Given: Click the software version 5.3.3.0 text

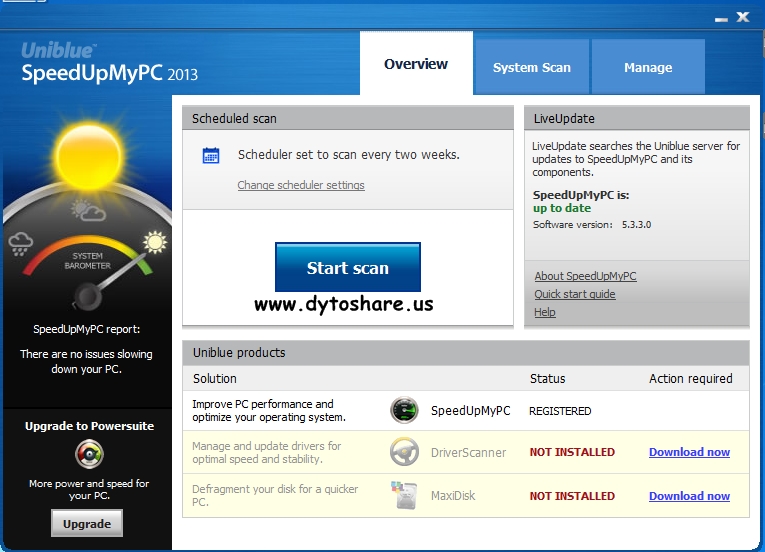Looking at the screenshot, I should click(x=636, y=225).
